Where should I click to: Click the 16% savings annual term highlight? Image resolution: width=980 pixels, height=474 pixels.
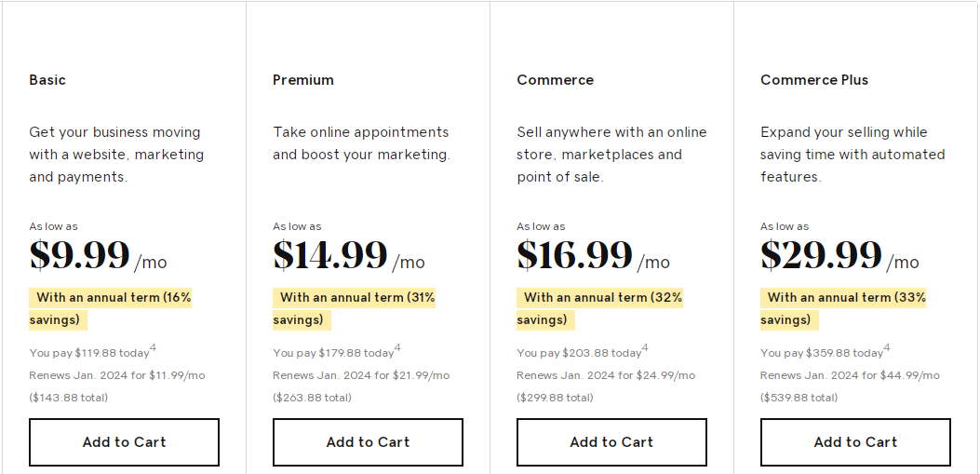click(110, 299)
